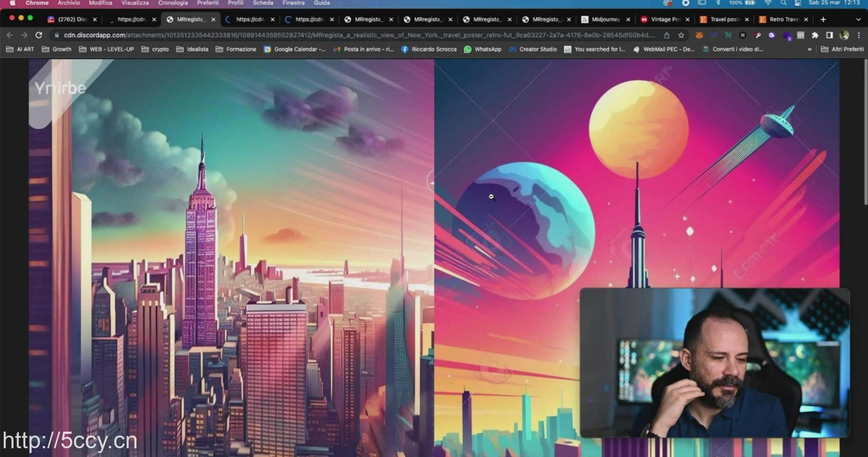Click the New York skyline image to zoom
This screenshot has width=868, height=457.
[231, 258]
